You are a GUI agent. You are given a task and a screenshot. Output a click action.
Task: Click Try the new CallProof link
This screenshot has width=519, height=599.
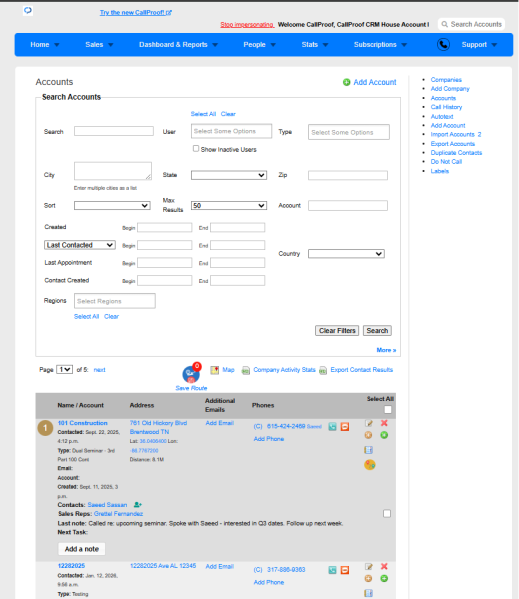click(136, 13)
